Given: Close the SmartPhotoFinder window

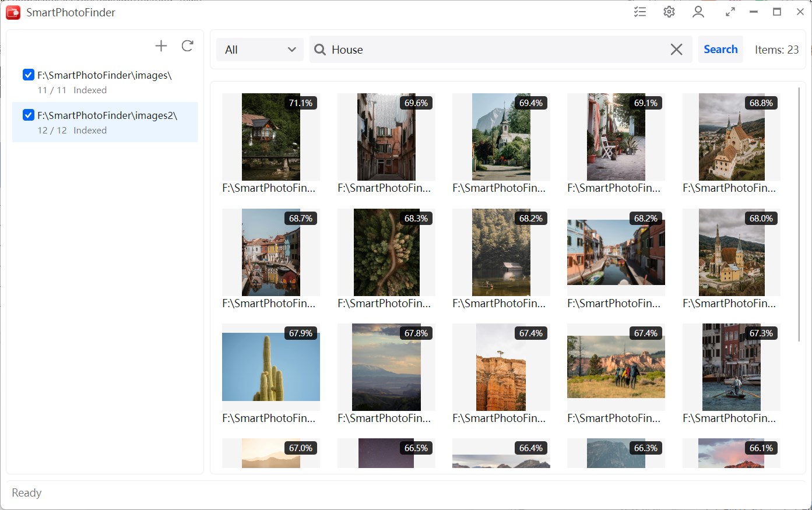Looking at the screenshot, I should tap(800, 12).
